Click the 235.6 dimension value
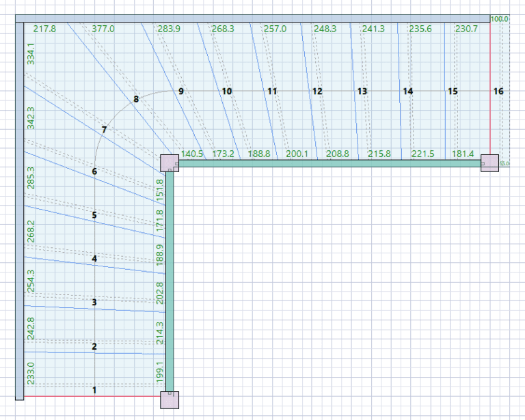525x420 pixels. (420, 29)
